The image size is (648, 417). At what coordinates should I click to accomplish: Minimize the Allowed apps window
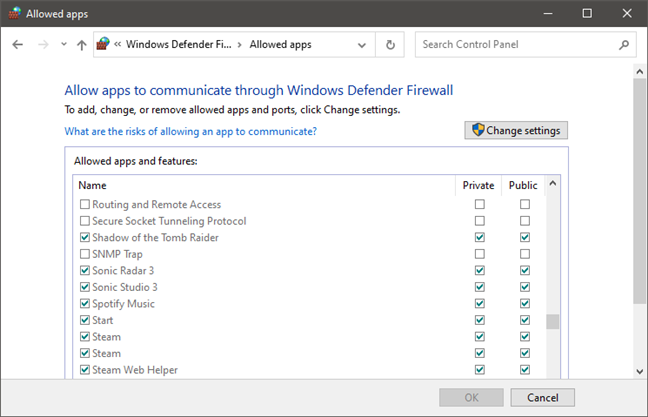[548, 14]
